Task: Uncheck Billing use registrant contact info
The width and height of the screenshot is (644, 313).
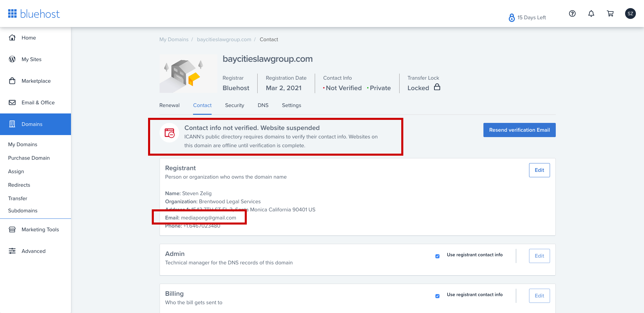Action: (x=437, y=296)
